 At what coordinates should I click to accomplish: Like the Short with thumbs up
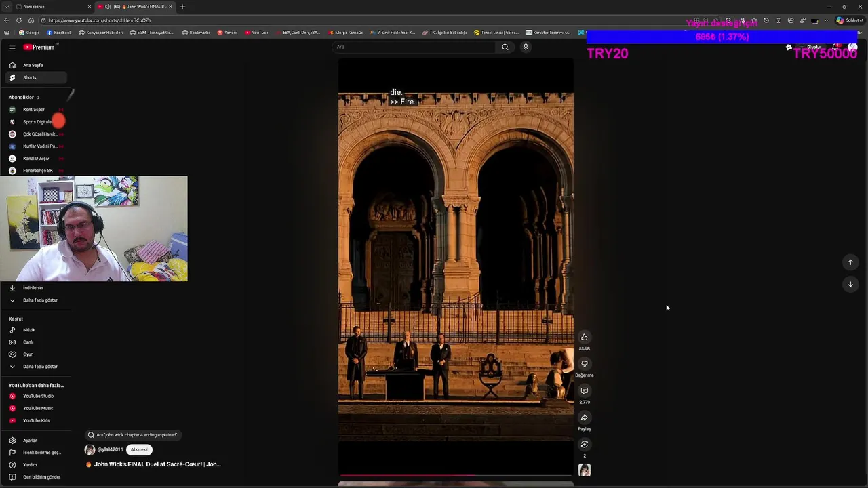(584, 337)
